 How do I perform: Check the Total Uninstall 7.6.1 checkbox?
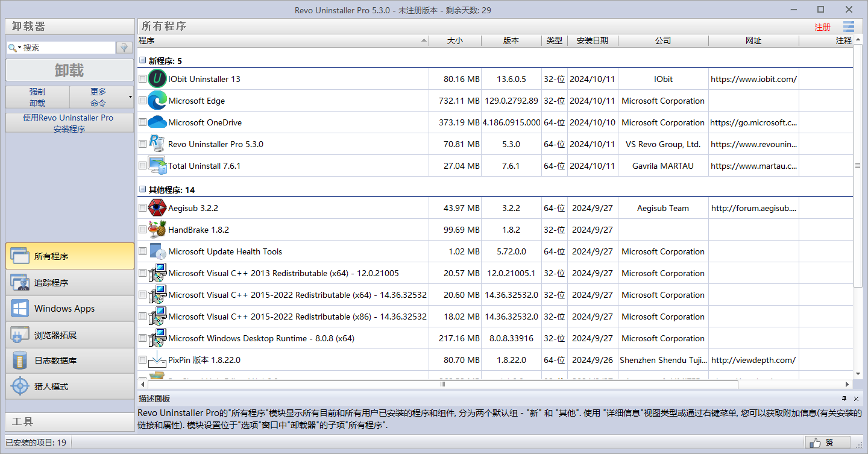pos(142,166)
